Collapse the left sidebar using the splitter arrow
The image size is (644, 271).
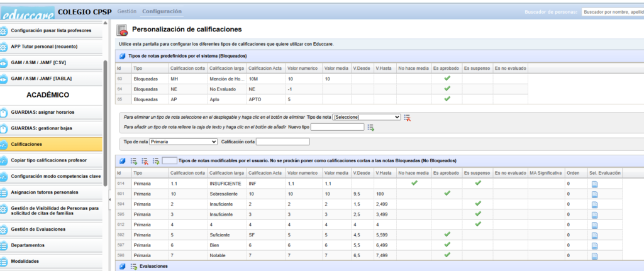tap(111, 199)
